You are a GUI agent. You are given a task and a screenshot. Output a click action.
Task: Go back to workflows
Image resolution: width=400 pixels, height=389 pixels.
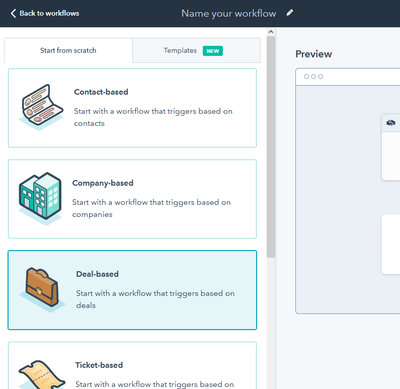click(x=45, y=13)
